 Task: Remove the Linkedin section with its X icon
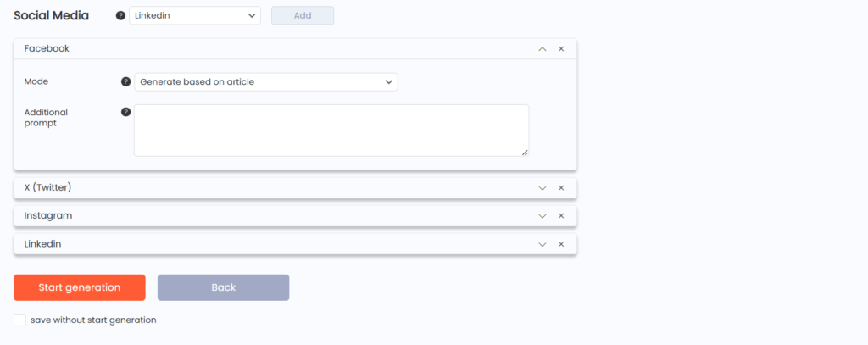561,244
